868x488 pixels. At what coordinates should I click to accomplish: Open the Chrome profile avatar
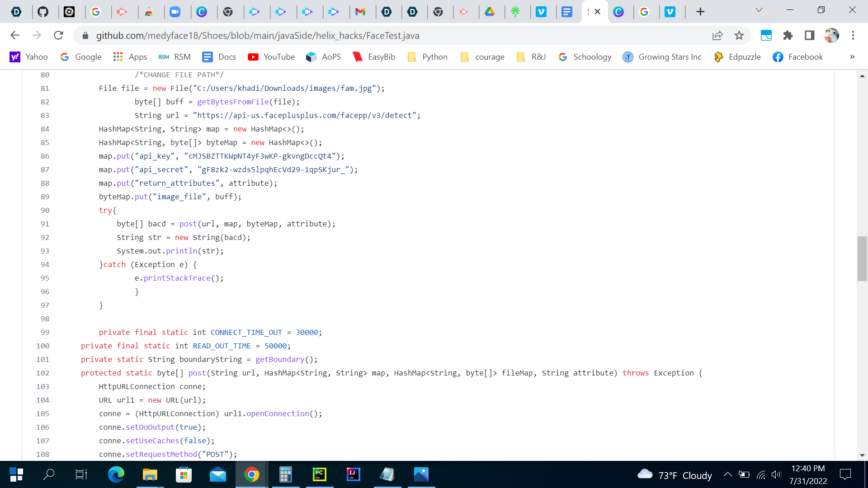pos(831,35)
